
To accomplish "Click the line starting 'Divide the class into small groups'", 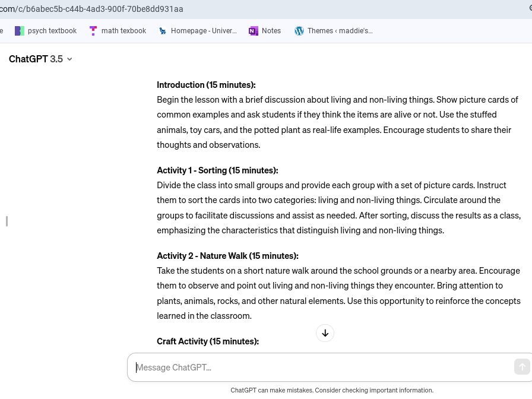I will (x=331, y=185).
